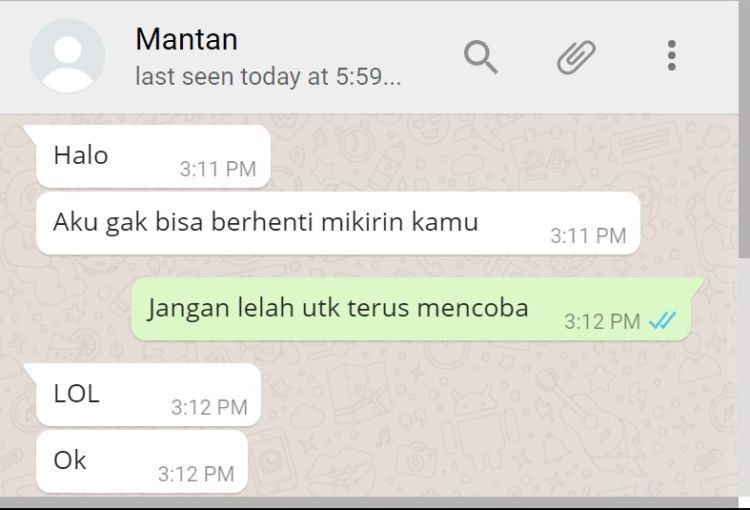Screen dimensions: 750x510
Task: Open contact info via Mantan name
Action: (x=187, y=39)
